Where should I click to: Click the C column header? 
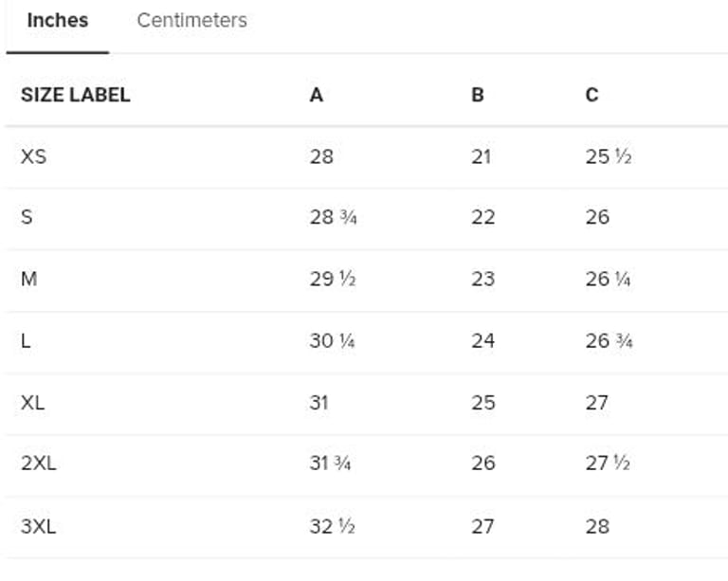click(591, 95)
